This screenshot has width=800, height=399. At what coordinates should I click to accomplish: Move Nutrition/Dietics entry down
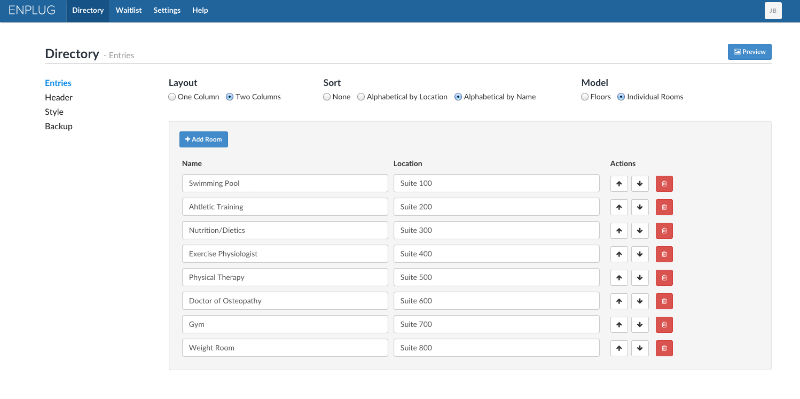(x=640, y=231)
